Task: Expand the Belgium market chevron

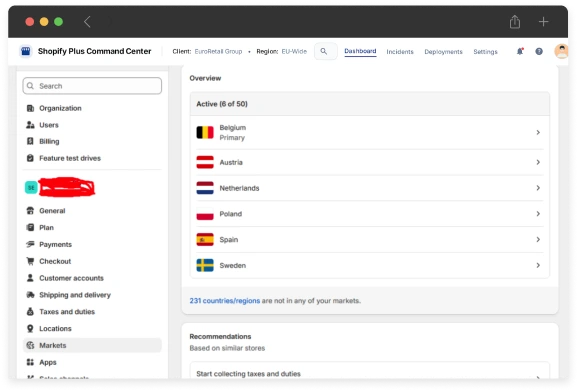Action: pos(538,132)
